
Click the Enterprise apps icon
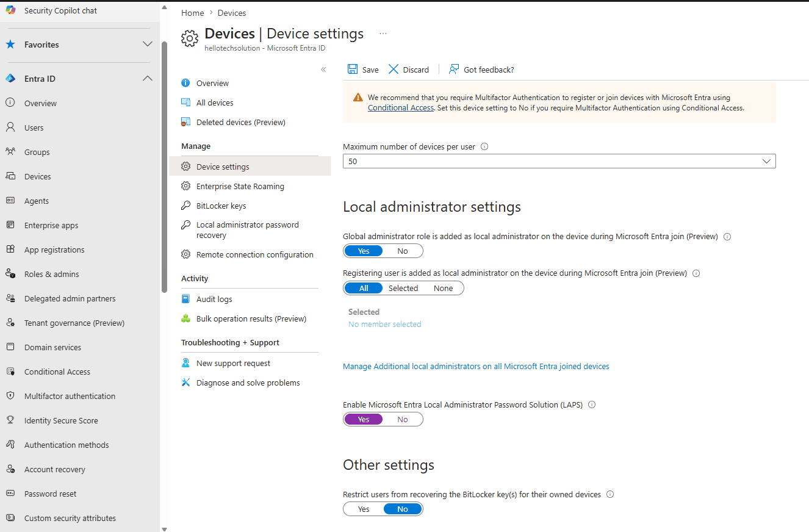[x=10, y=225]
